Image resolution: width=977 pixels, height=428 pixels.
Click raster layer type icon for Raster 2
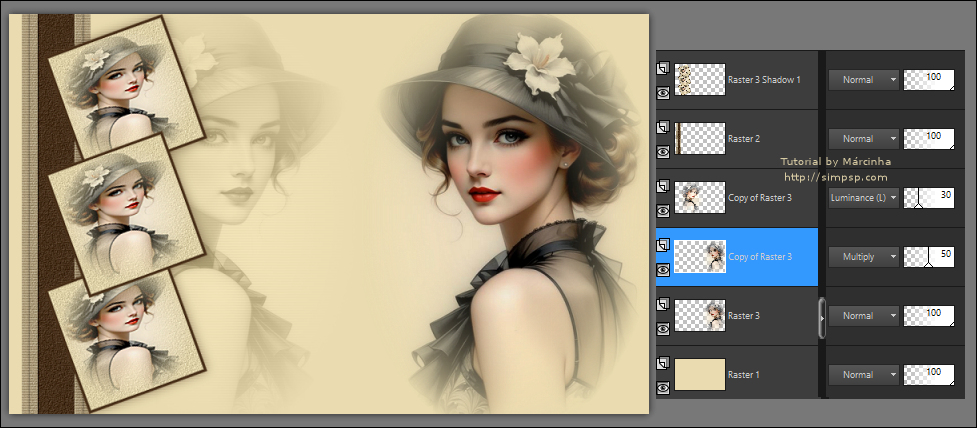[x=662, y=128]
